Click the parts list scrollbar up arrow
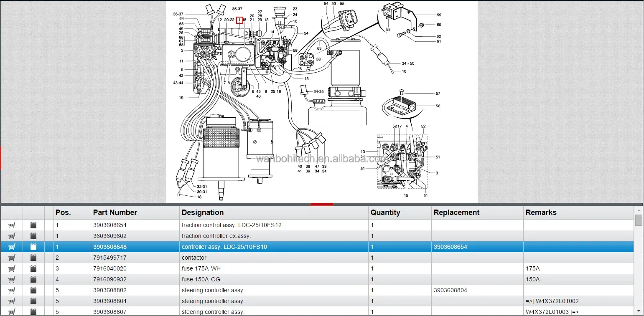644x316 pixels. (x=639, y=210)
